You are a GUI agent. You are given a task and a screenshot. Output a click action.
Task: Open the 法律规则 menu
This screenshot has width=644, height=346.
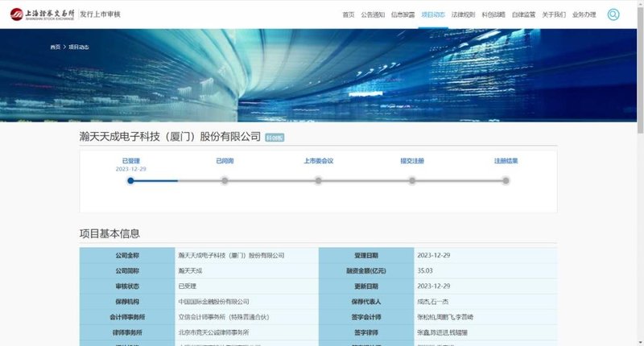pos(464,14)
